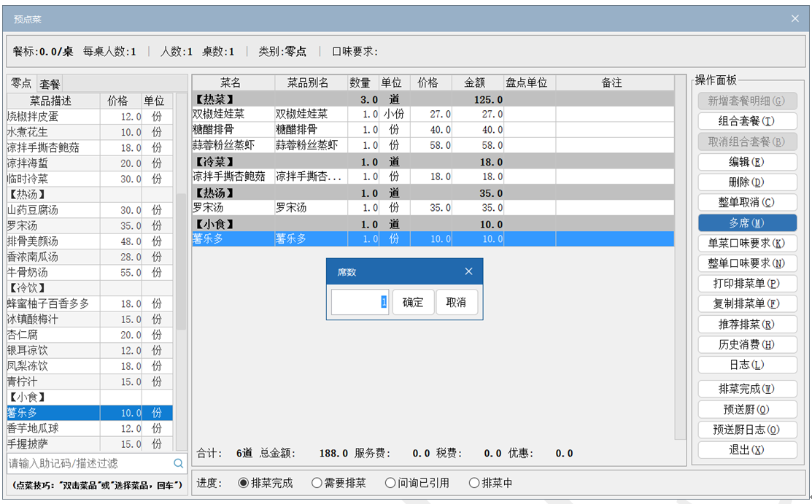Close the 预点菜 window

[x=795, y=19]
